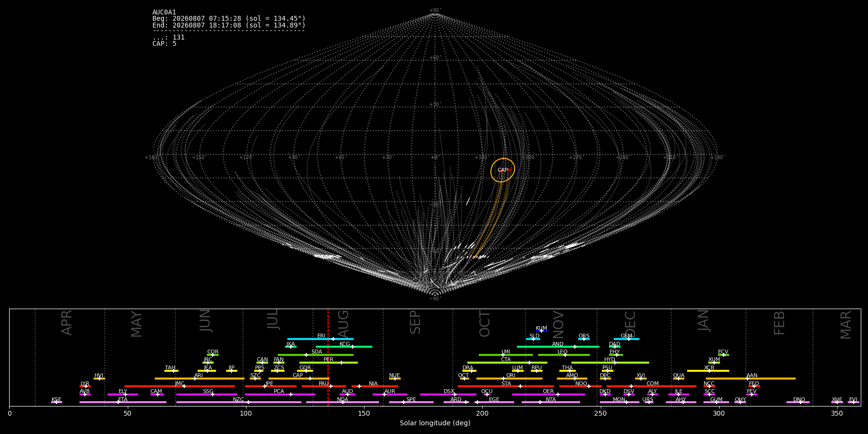
Task: Click the magenta PCA shower bar
Action: click(280, 394)
